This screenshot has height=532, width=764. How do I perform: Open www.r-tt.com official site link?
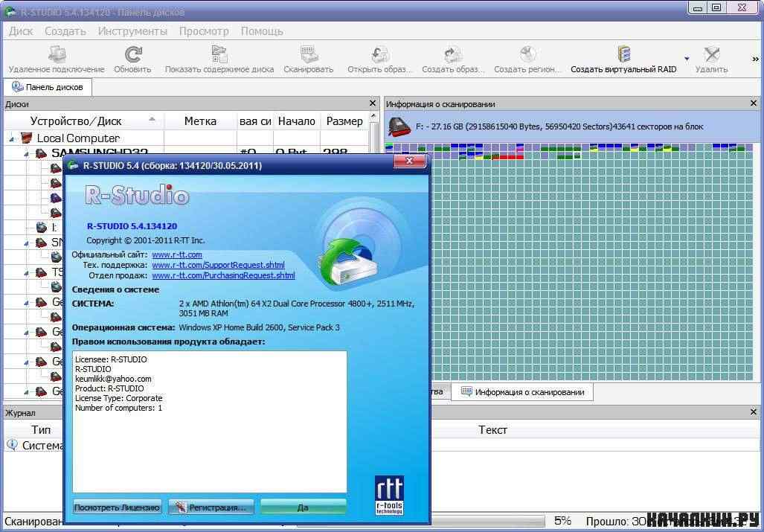click(177, 254)
